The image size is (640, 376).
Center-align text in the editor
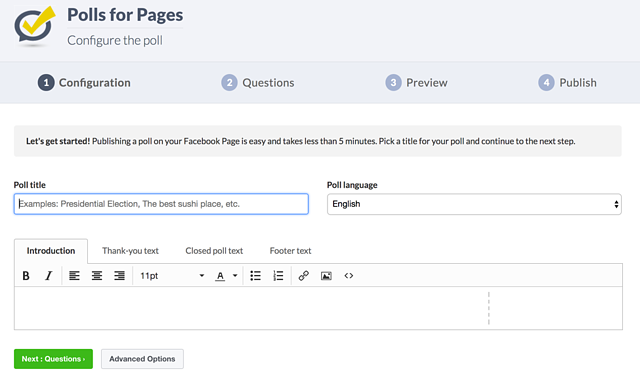tap(97, 276)
